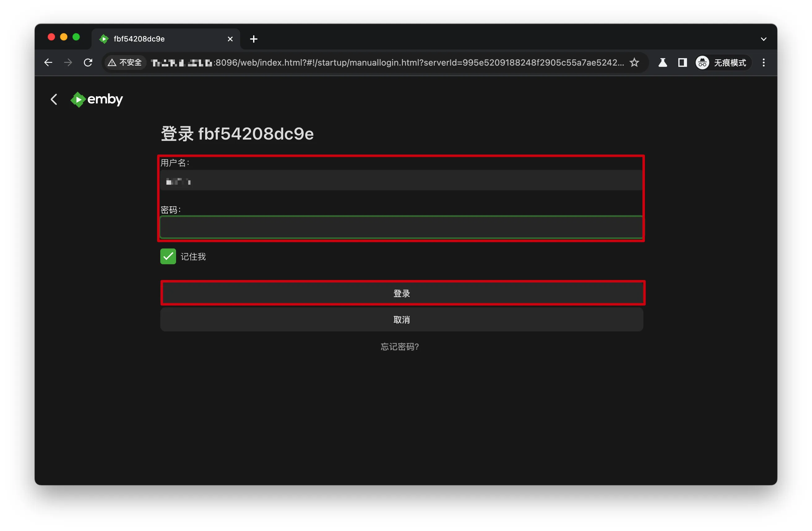Screen dimensions: 812x531
Task: Expand the tab search chevron
Action: [x=763, y=39]
